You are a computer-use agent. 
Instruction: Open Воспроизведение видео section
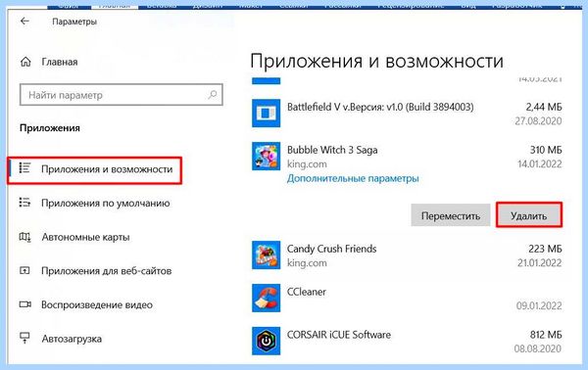pos(97,304)
